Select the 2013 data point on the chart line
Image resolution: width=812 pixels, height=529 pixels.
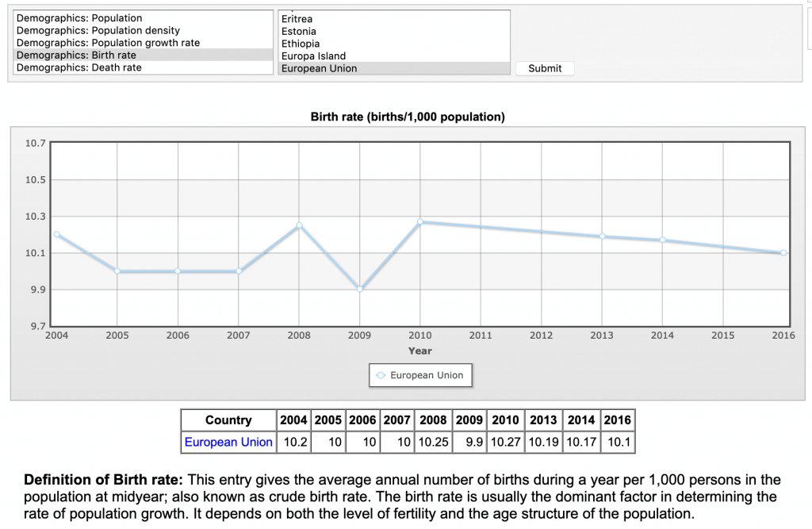tap(603, 236)
